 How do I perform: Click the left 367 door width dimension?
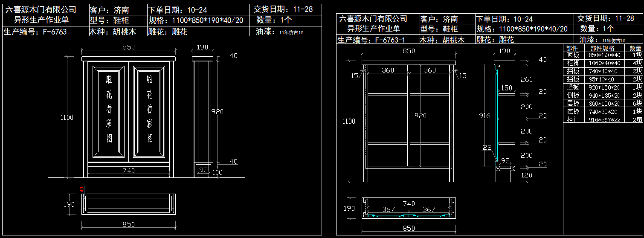point(389,209)
